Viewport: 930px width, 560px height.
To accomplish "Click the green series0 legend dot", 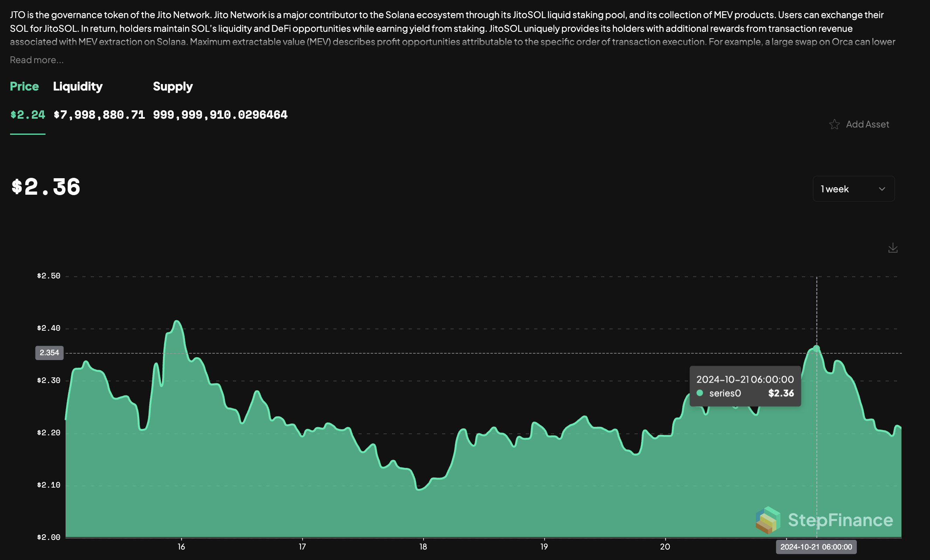I will (x=700, y=393).
